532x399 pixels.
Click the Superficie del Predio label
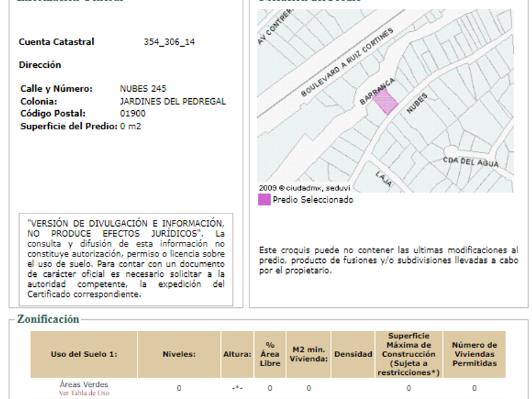69,126
